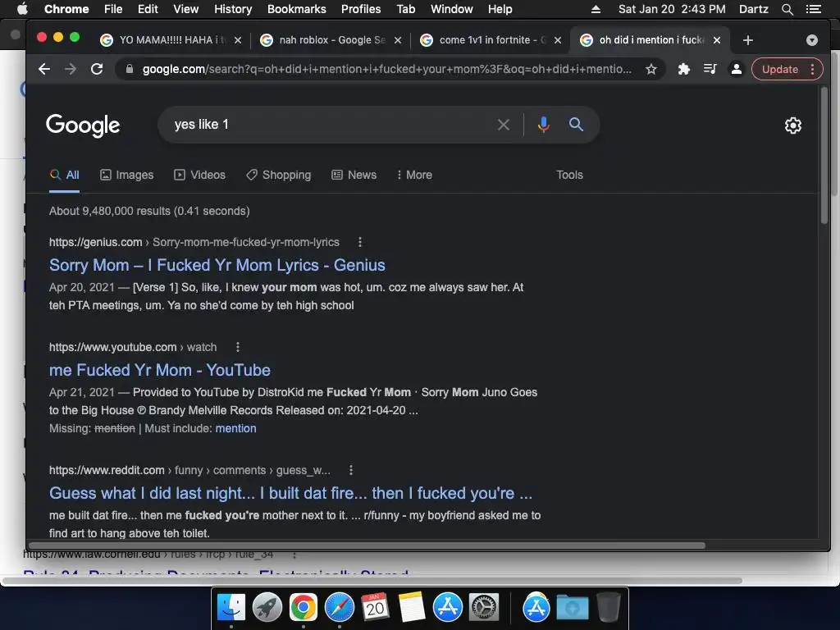
Task: Close the 'YO MAMA!!!!! HAHA' tab
Action: pos(238,40)
